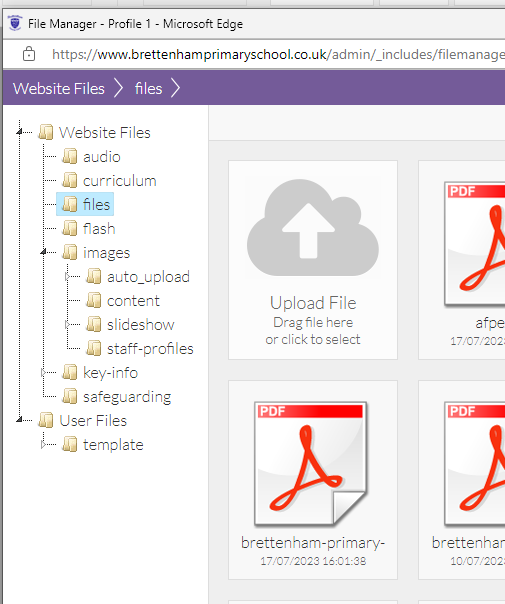Expand the slideshow folder node

click(67, 324)
